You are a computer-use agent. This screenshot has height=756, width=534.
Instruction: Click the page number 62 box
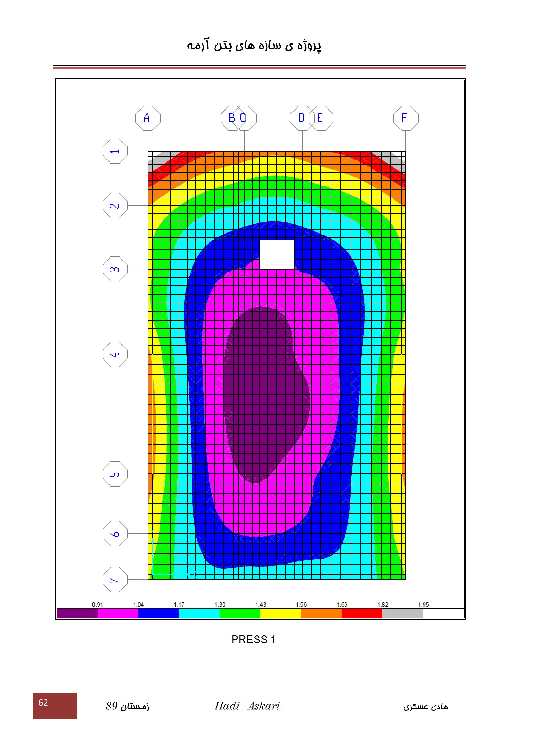tap(55, 706)
